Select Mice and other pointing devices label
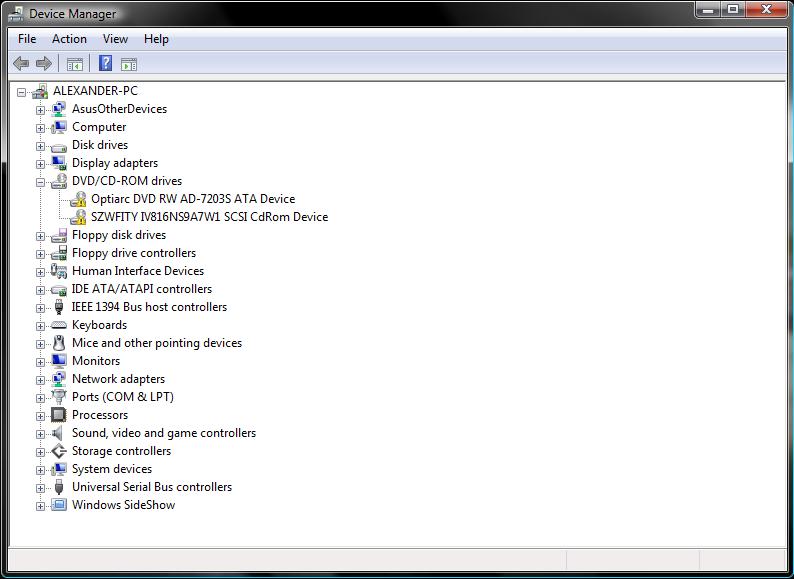 click(x=157, y=343)
